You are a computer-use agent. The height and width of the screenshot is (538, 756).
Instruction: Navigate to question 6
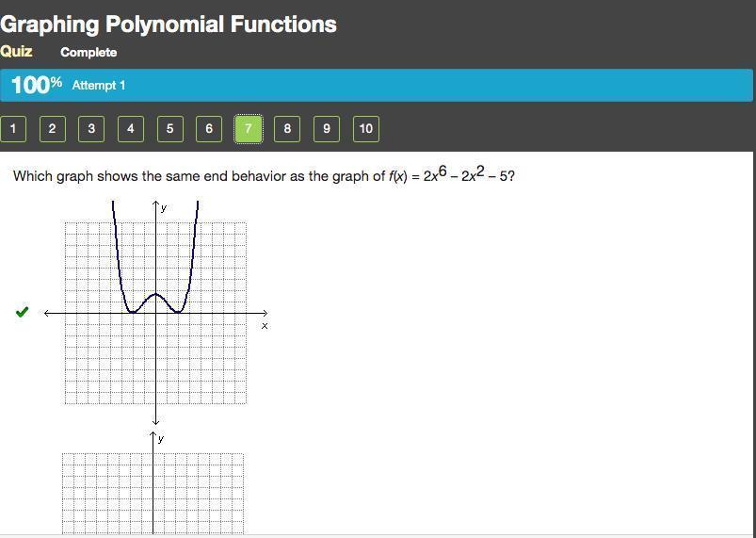209,129
